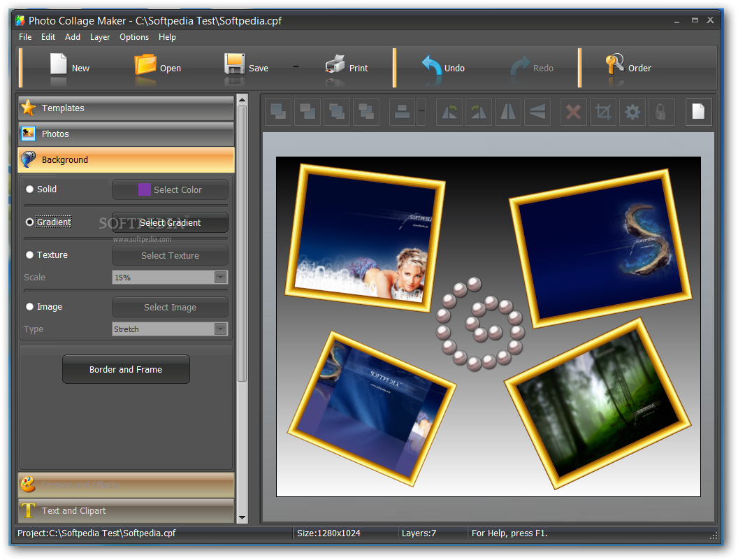738x560 pixels.
Task: Click the padlock lock layer icon
Action: (661, 112)
